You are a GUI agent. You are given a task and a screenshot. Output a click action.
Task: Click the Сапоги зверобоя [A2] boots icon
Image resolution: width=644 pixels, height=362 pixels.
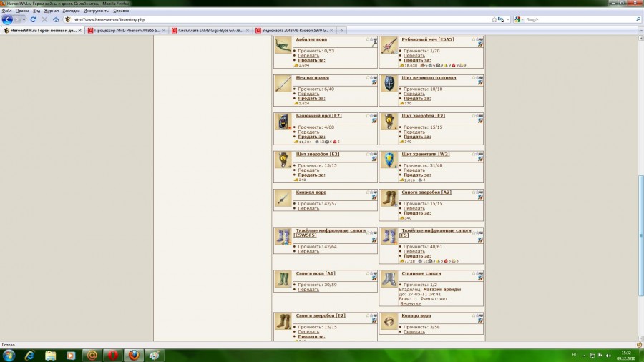389,198
